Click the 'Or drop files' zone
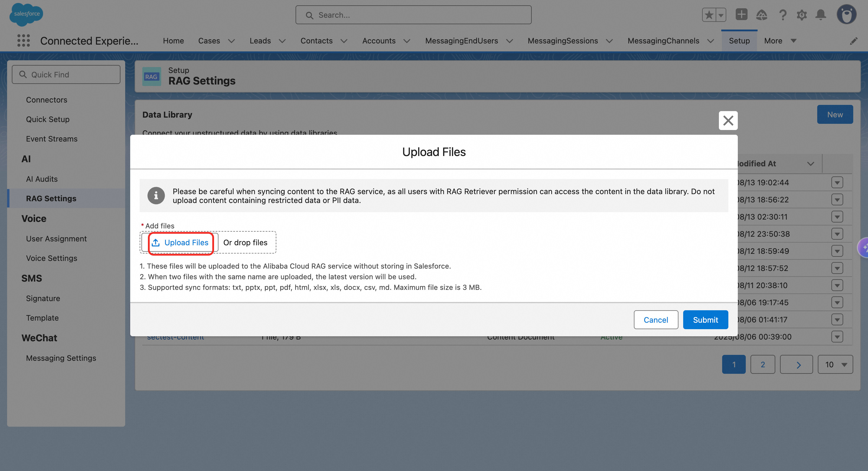This screenshot has height=471, width=868. tap(245, 242)
